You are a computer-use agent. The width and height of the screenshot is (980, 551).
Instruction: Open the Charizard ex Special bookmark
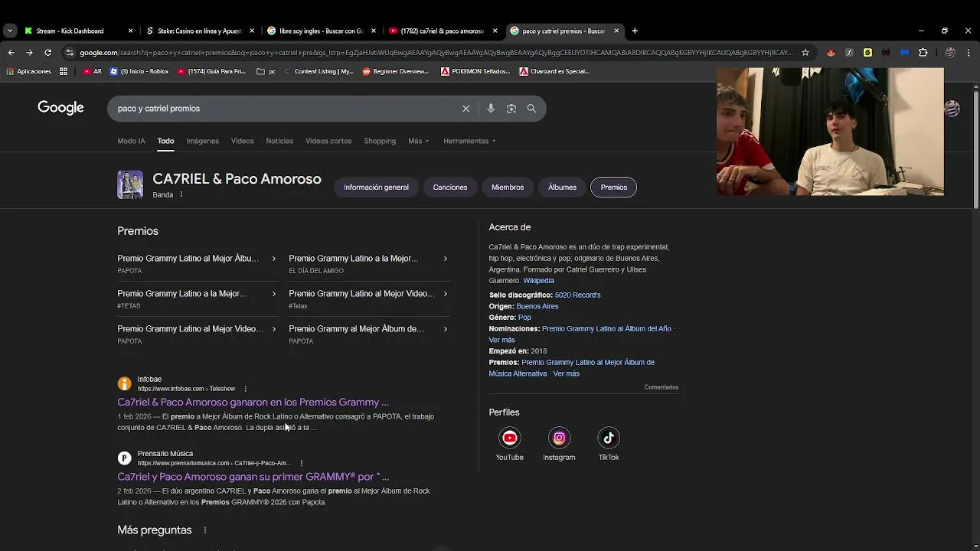click(x=554, y=71)
